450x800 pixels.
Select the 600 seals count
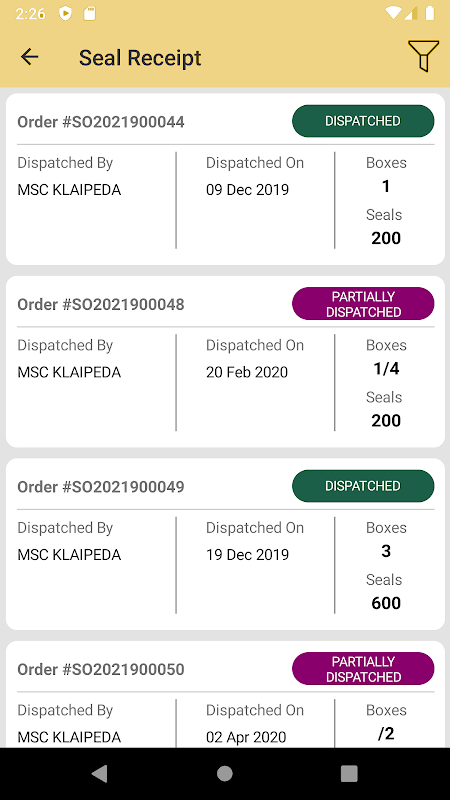coord(386,603)
